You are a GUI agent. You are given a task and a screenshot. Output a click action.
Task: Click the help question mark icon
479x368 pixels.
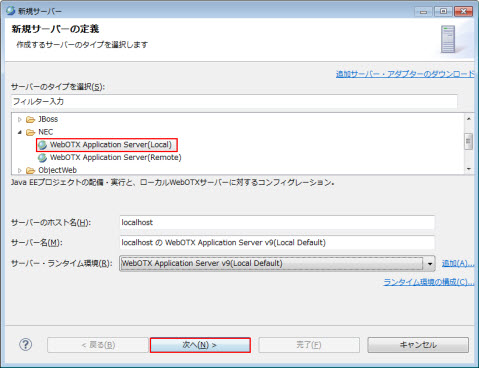(x=26, y=344)
